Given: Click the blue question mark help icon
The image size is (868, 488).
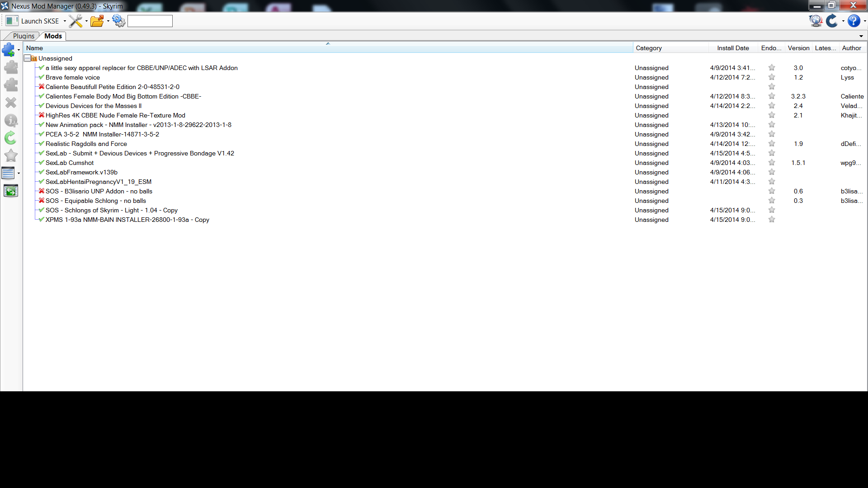Looking at the screenshot, I should (854, 21).
